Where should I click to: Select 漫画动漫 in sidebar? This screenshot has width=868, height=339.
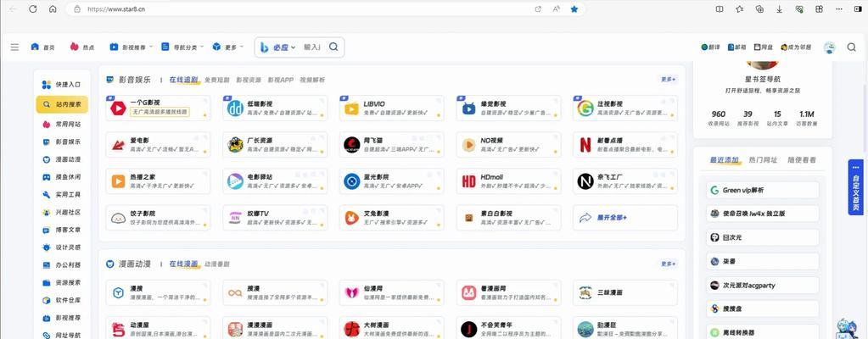pos(61,159)
